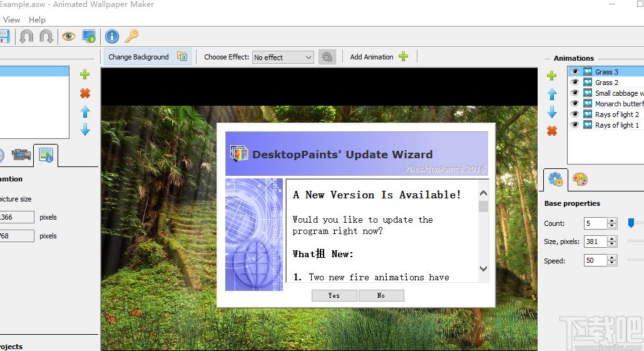Click the Undo arrow icon
The height and width of the screenshot is (351, 644).
coord(26,36)
